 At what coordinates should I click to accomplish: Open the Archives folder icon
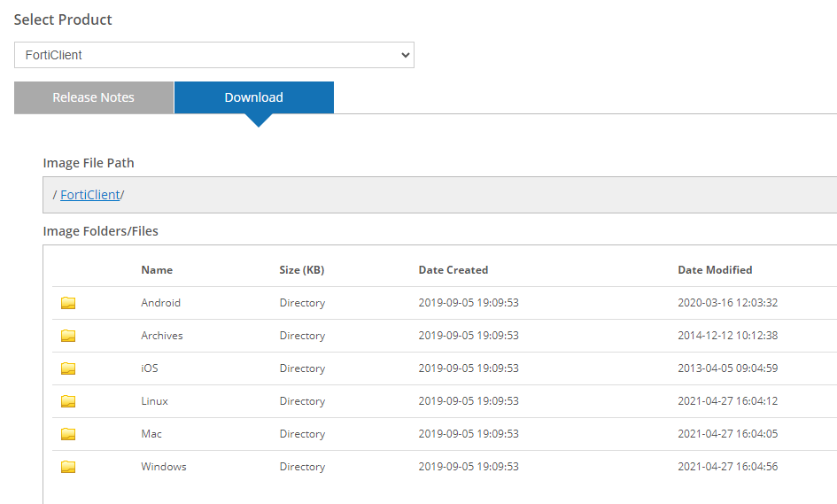pyautogui.click(x=68, y=336)
